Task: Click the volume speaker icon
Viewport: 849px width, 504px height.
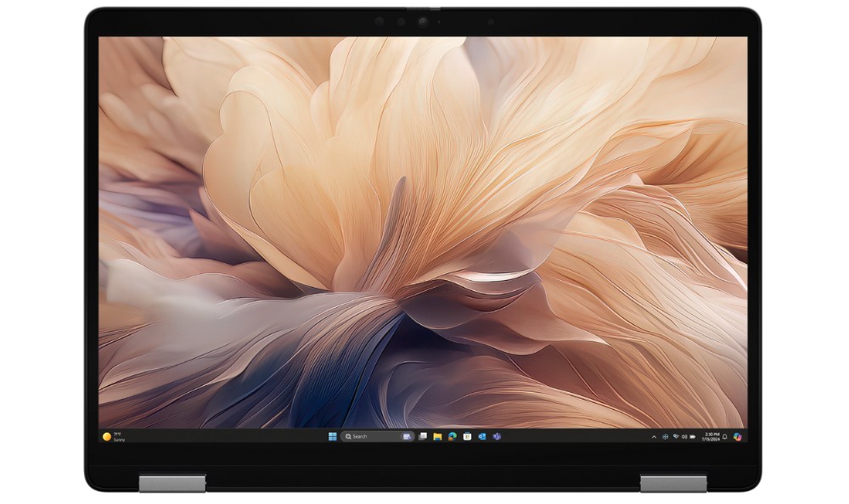Action: [x=684, y=436]
